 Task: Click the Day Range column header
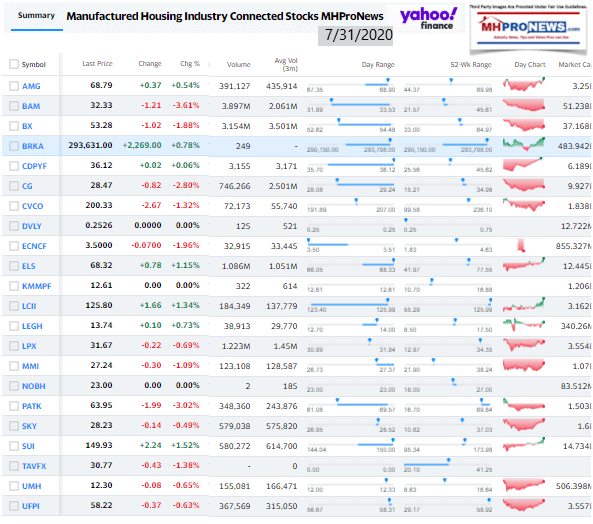(378, 65)
